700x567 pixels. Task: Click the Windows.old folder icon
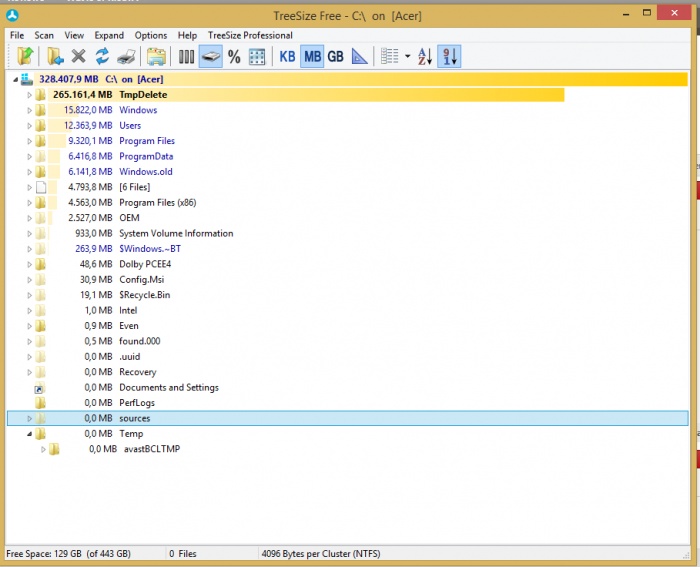[41, 172]
